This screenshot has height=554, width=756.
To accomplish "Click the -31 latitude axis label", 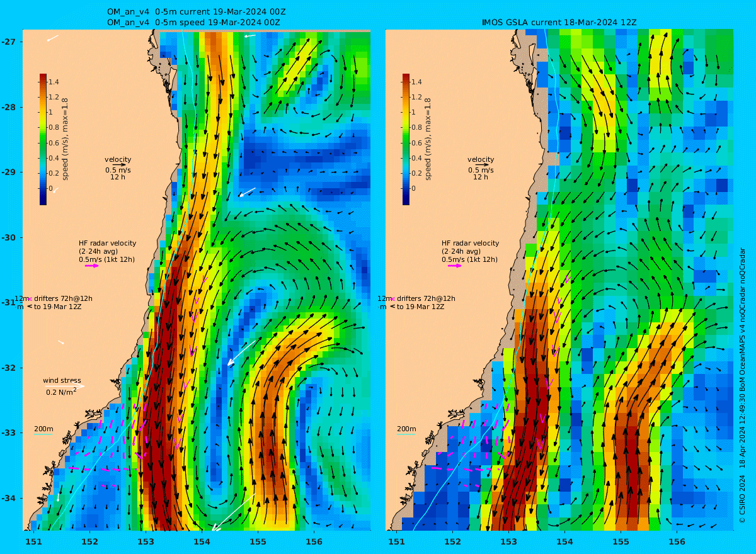I will (x=9, y=302).
